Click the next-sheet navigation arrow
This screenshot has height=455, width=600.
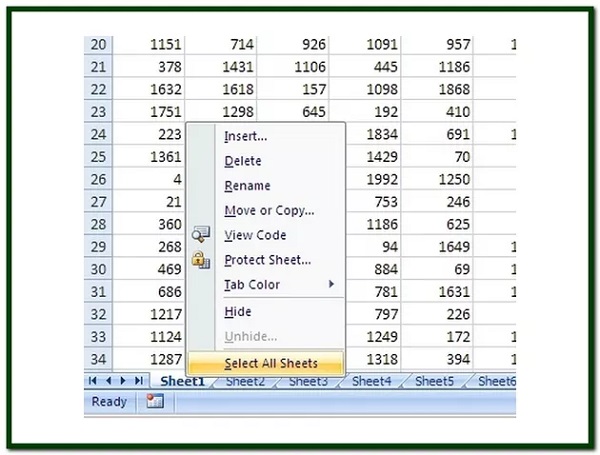[123, 381]
